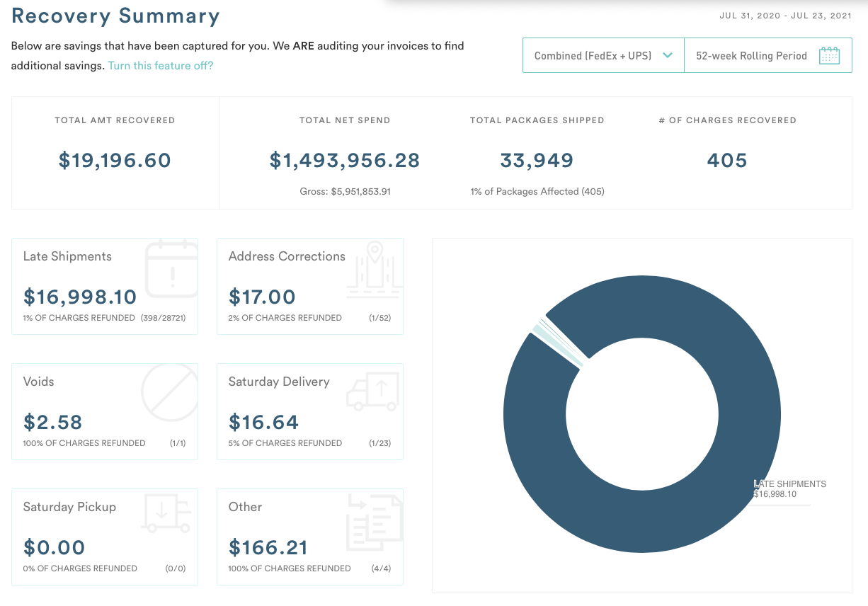Select the Address Corrections map pin icon
Screen dimensions: 868x606
(x=374, y=269)
